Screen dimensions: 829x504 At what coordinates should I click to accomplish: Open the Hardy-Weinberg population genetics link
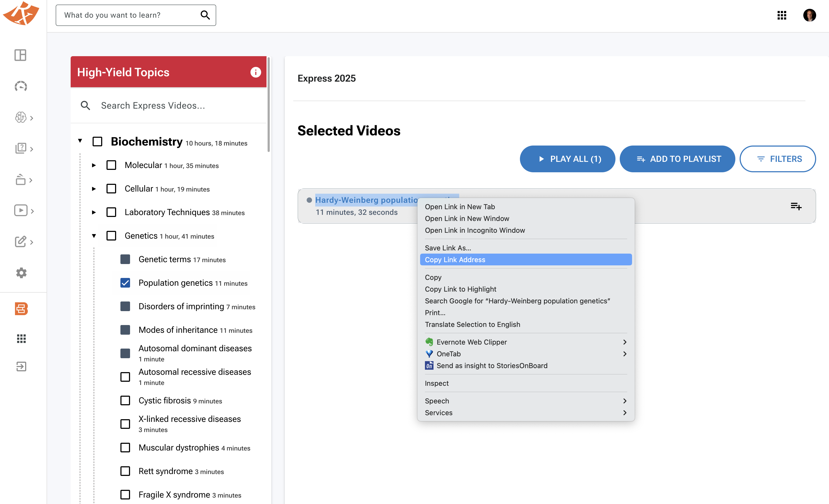click(x=367, y=200)
